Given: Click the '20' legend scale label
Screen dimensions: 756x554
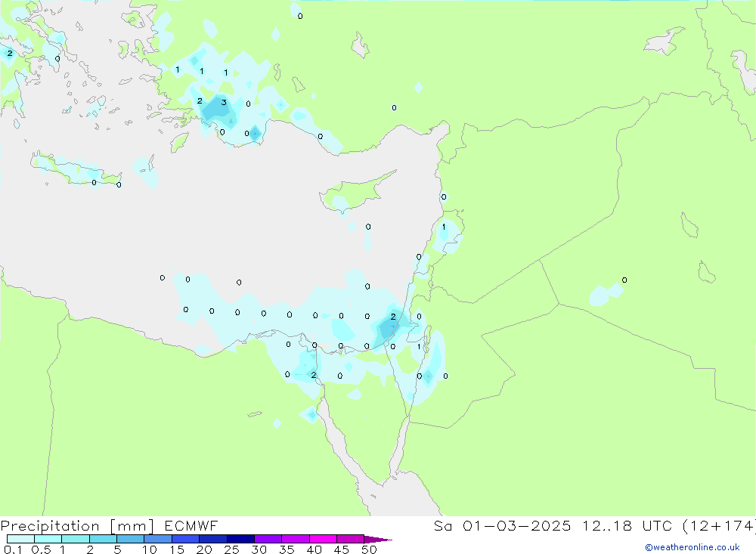Looking at the screenshot, I should [204, 549].
